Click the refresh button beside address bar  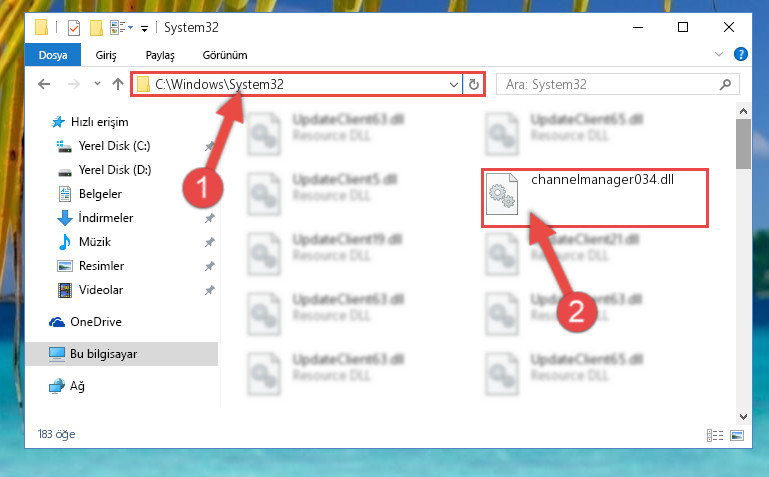click(x=473, y=84)
